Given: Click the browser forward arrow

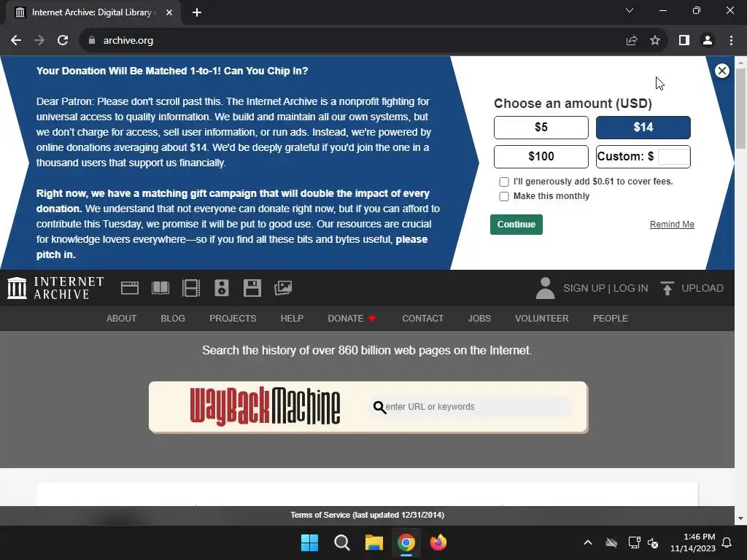Looking at the screenshot, I should point(39,41).
